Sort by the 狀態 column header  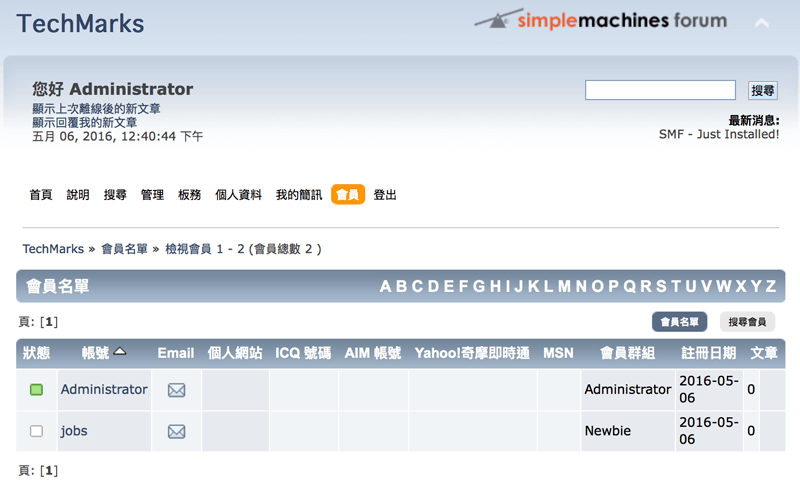[x=36, y=353]
